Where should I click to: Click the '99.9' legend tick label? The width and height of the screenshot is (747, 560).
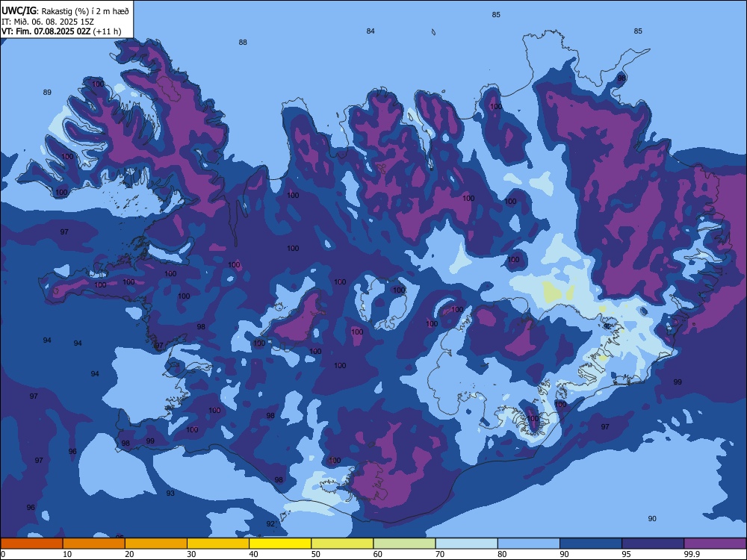point(692,554)
